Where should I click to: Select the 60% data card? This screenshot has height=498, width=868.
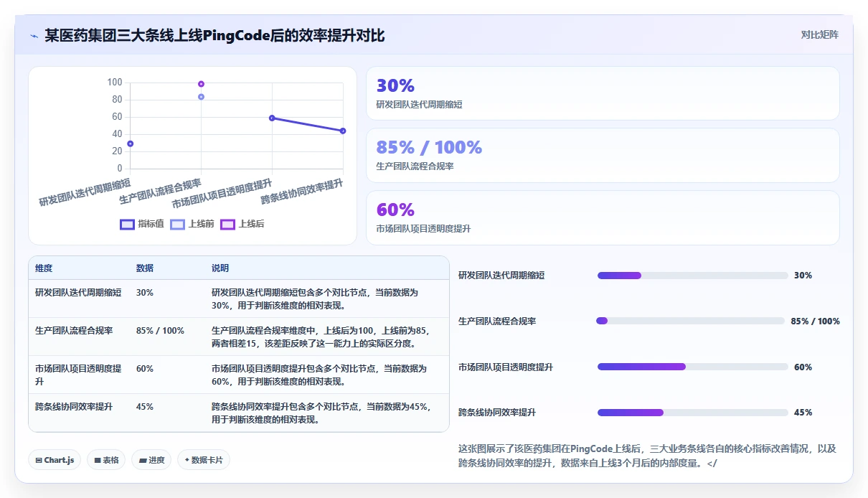click(603, 217)
